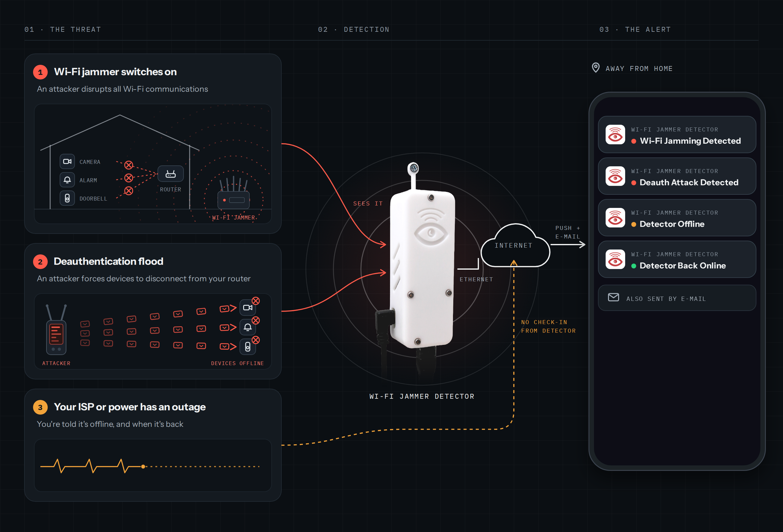Click the Wi-Fi jammer device icon
Image resolution: width=783 pixels, height=532 pixels.
[x=233, y=194]
